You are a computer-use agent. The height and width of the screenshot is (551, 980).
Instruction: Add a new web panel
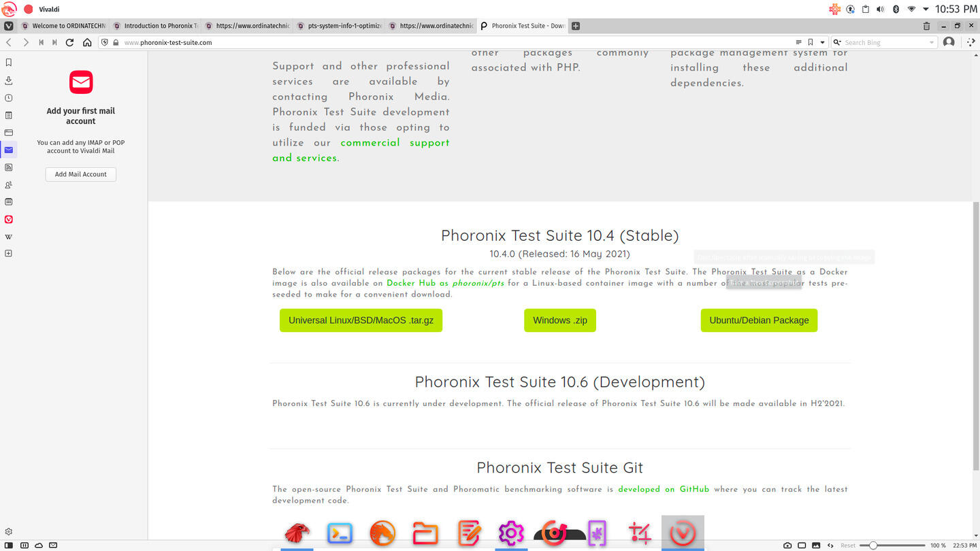pyautogui.click(x=9, y=254)
